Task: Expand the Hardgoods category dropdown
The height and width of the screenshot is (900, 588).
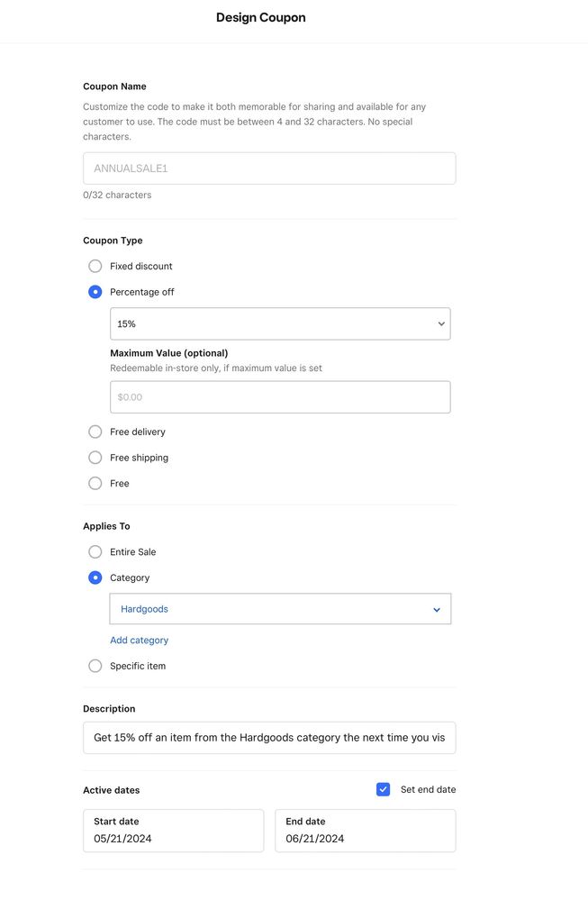Action: 270,609
